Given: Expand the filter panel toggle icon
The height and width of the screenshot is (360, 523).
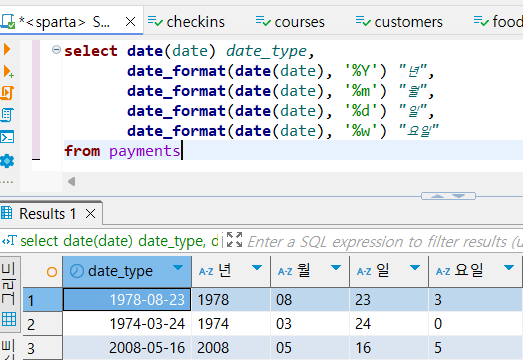Looking at the screenshot, I should click(234, 240).
